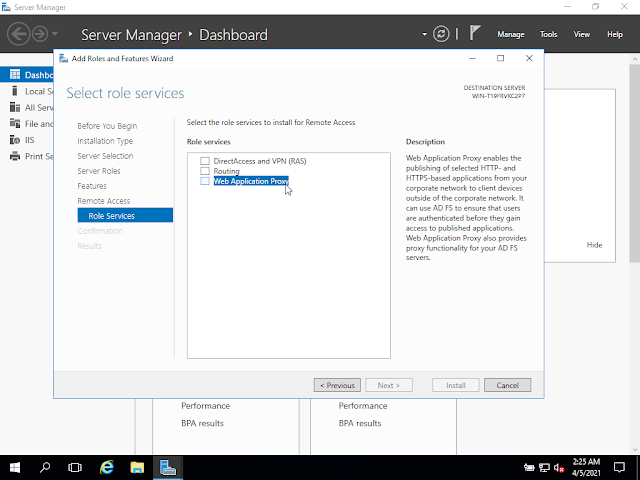Select the Role Services step
The image size is (640, 480).
coord(125,216)
